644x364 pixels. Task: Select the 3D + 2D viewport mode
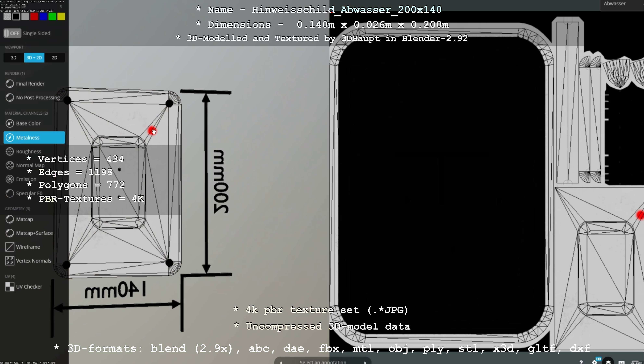click(34, 58)
